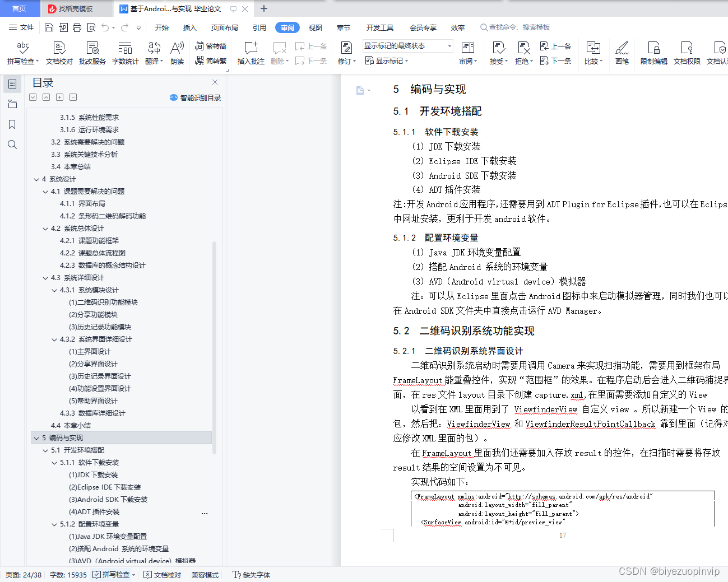This screenshot has width=728, height=582.
Task: Click the search magnifier icon in left sidebar
Action: pos(12,145)
